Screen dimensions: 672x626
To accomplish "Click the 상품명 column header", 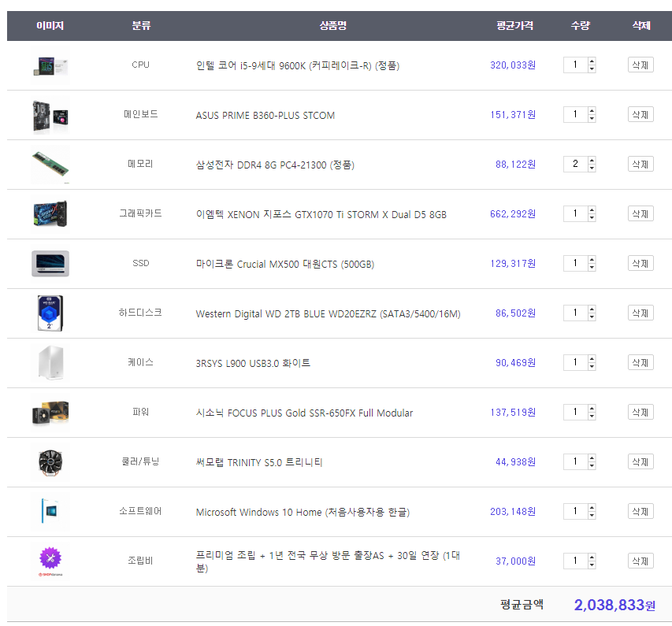I will pos(333,26).
